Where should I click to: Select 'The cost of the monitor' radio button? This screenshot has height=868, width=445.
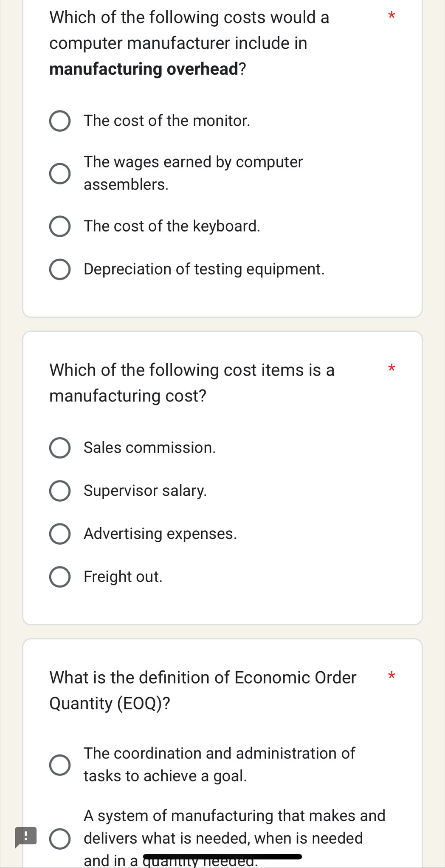click(60, 121)
